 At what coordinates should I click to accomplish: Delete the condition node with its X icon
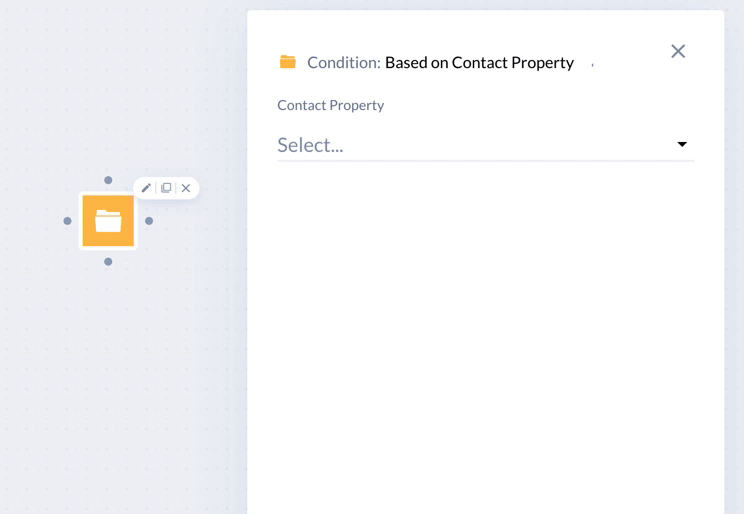[186, 188]
